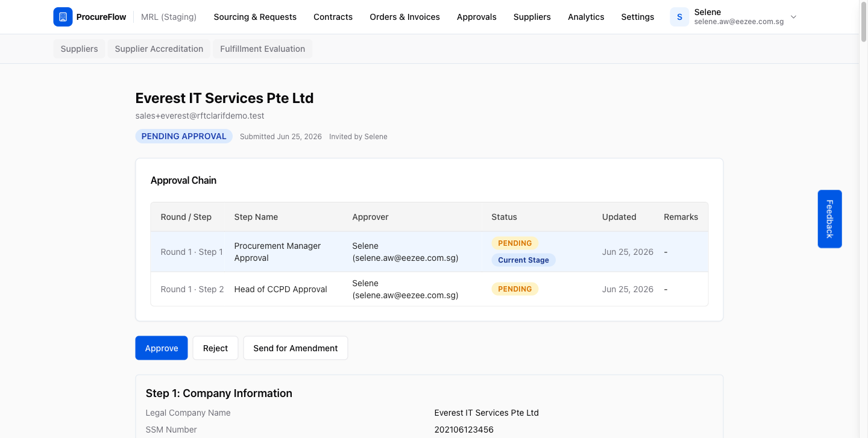Select the Fulfillment Evaluation sub-tab

[262, 49]
